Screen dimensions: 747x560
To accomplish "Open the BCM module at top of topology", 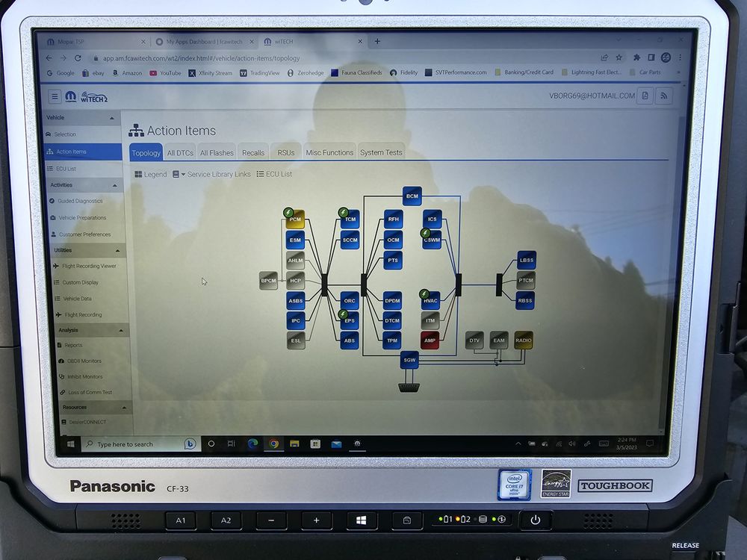I will coord(412,196).
